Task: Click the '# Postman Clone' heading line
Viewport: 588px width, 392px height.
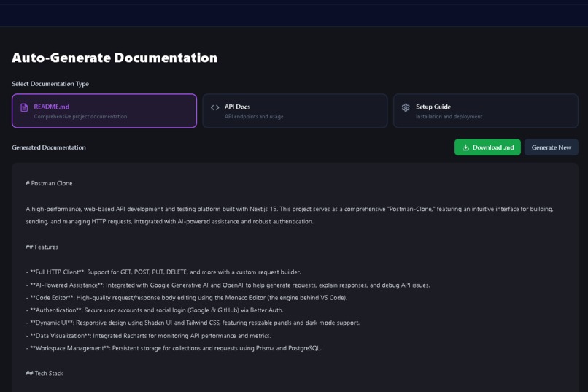Action: (x=49, y=183)
